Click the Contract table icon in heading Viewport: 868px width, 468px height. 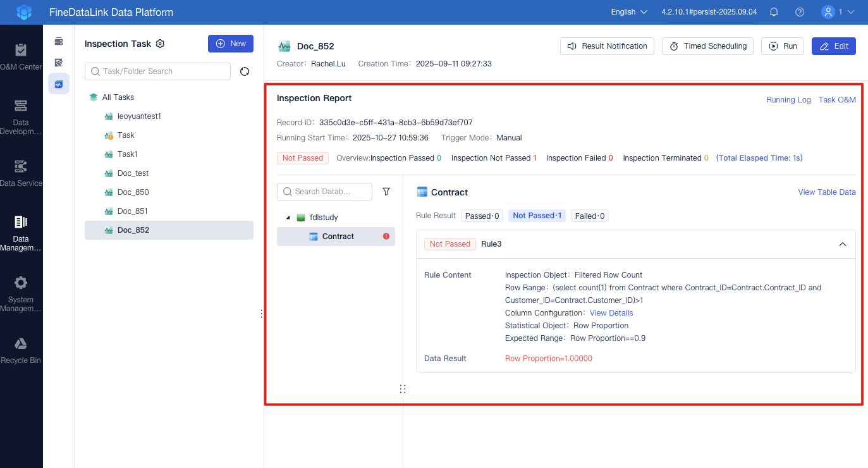(x=422, y=192)
